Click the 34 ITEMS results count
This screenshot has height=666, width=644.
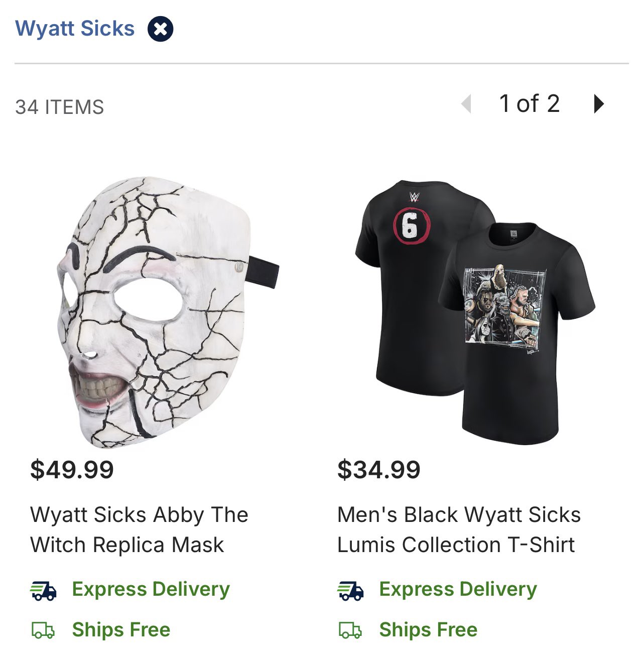60,107
